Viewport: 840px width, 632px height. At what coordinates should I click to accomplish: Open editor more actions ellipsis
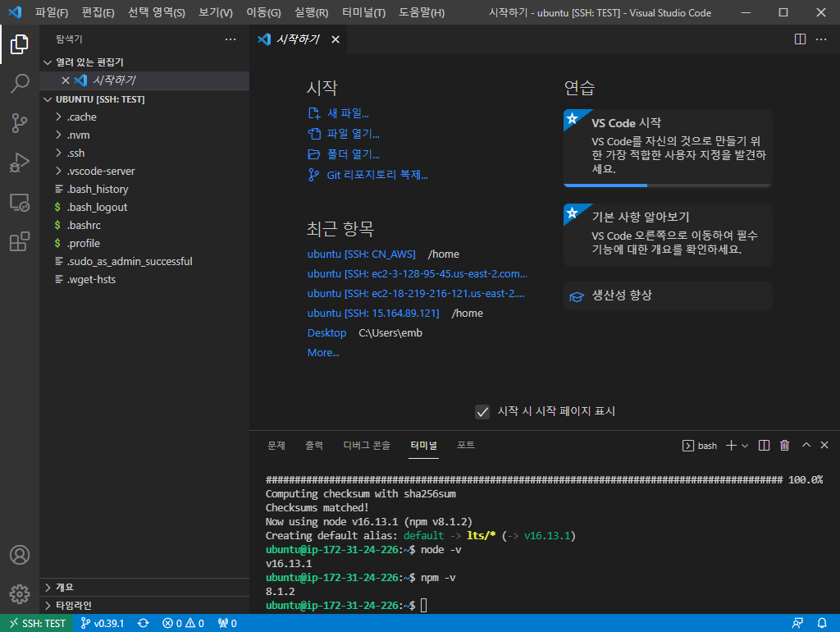tap(820, 39)
